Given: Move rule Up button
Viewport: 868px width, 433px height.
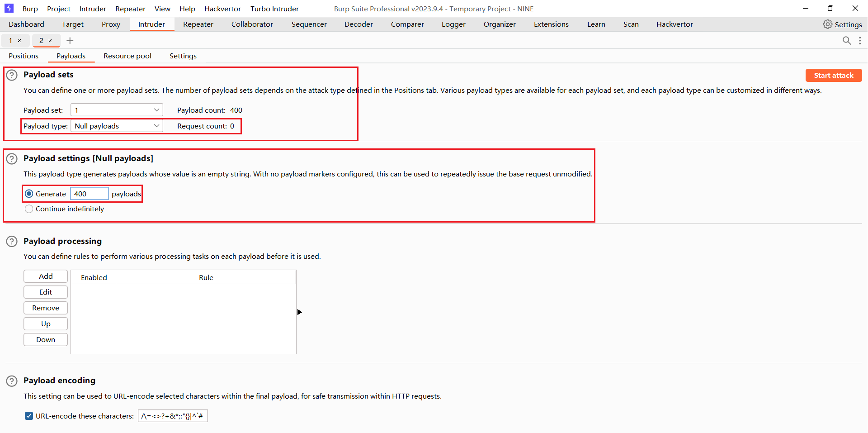Looking at the screenshot, I should (46, 324).
